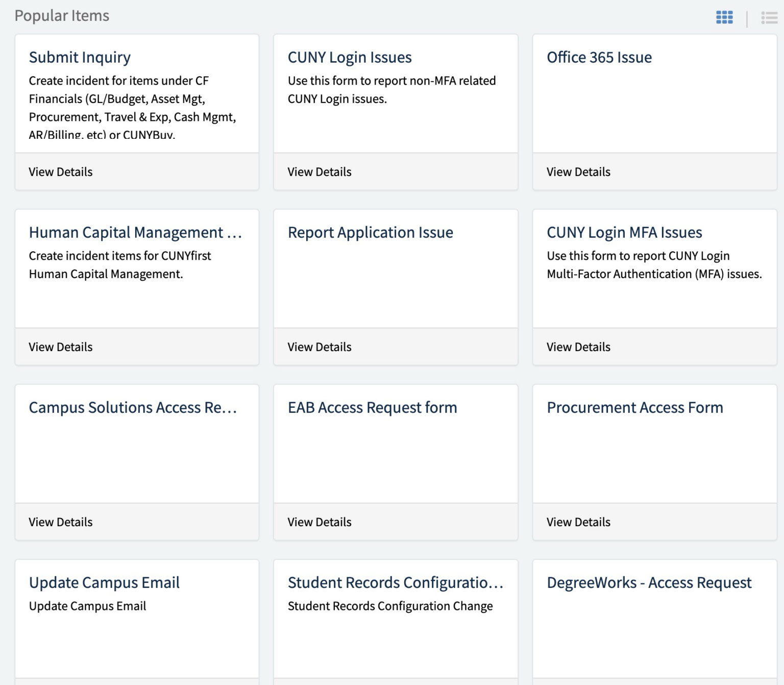This screenshot has width=784, height=685.
Task: View details for Procurement Access Form
Action: (578, 522)
